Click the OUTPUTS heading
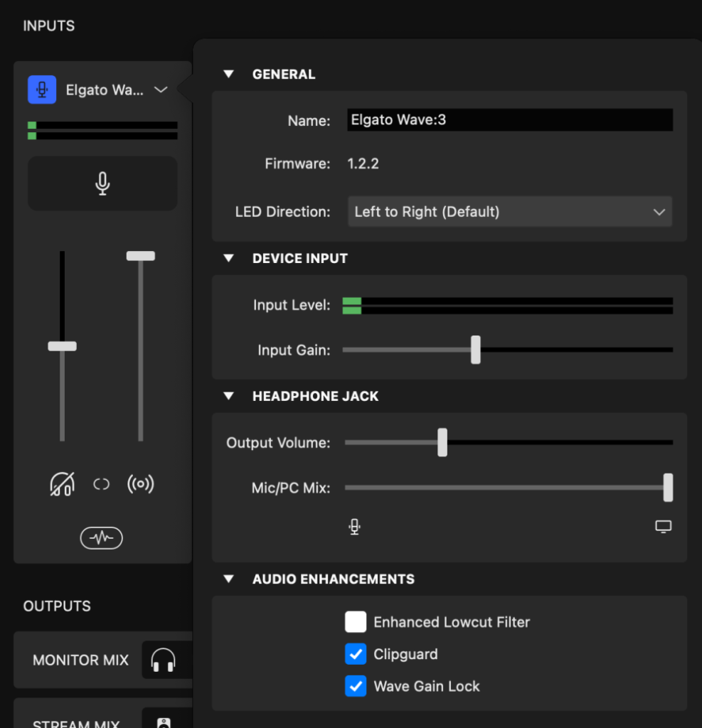This screenshot has width=702, height=728. tap(57, 606)
